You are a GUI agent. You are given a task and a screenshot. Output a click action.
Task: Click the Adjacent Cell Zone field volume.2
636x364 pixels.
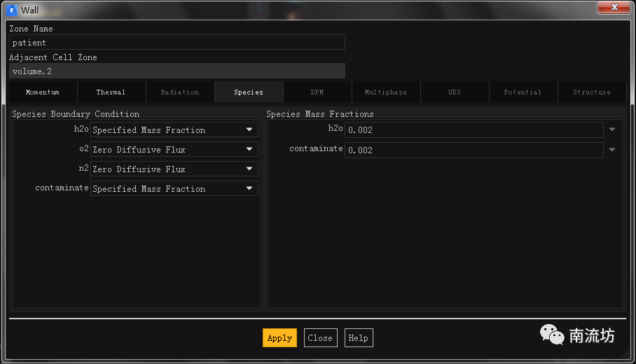[177, 71]
